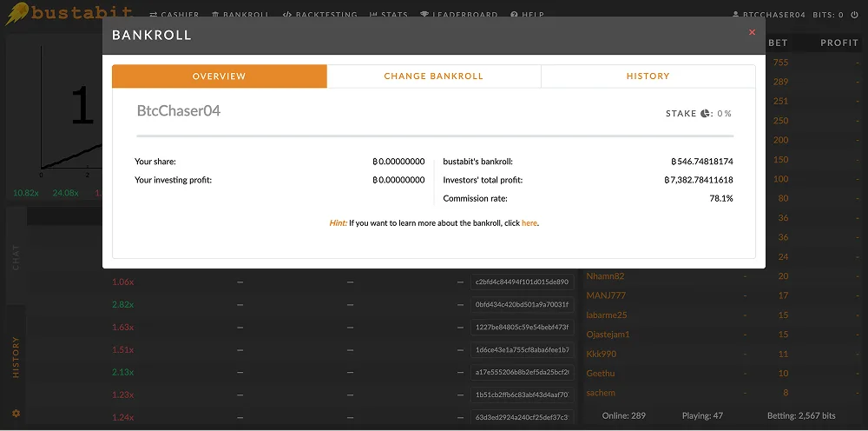Switch to the Change Bankroll tab
The height and width of the screenshot is (431, 868).
[x=433, y=76]
